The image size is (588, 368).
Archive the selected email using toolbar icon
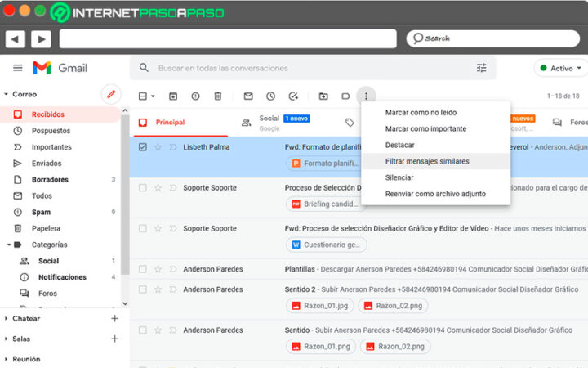(173, 96)
